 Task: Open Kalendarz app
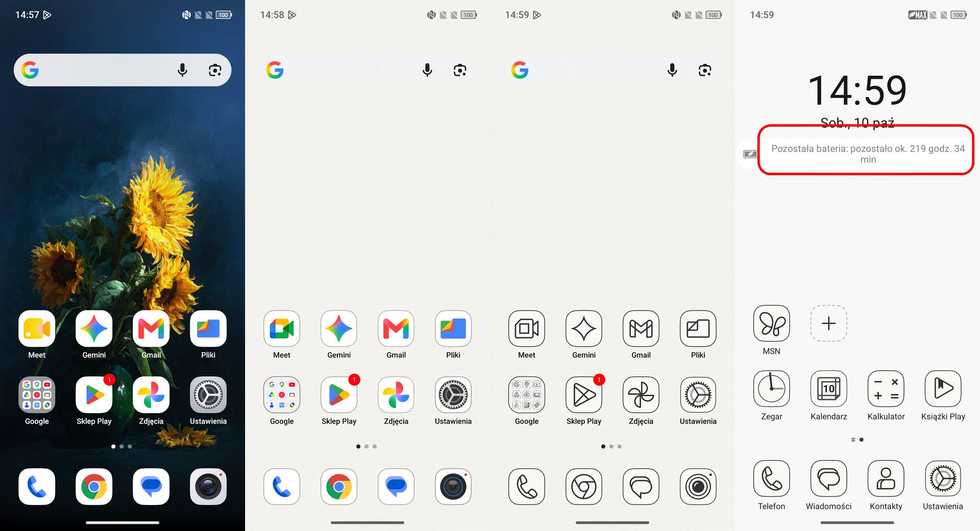point(829,389)
